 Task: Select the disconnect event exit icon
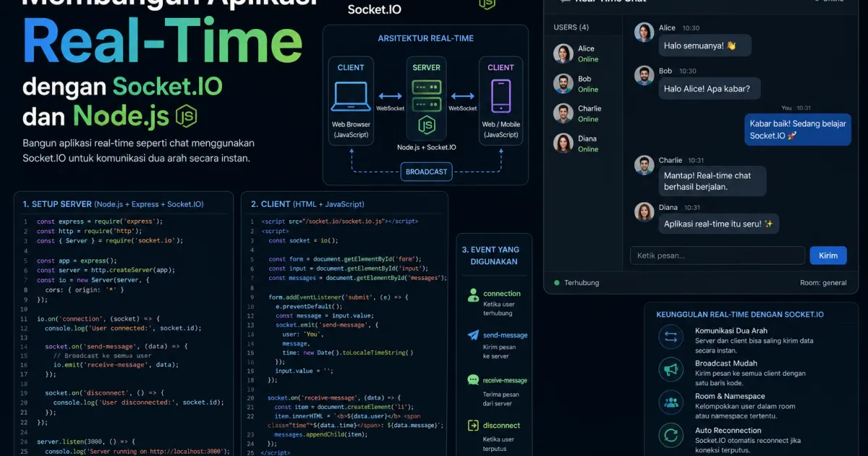473,426
